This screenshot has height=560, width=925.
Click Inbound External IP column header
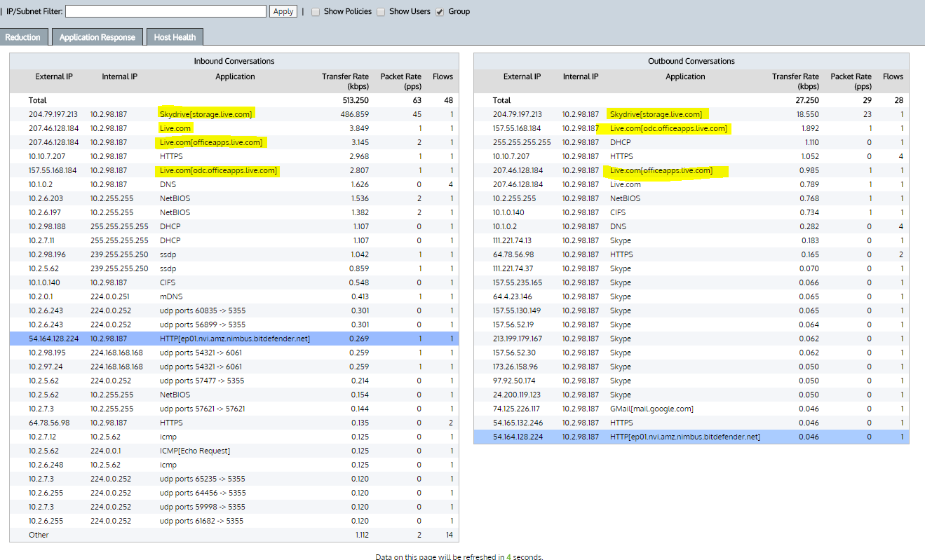pos(54,76)
